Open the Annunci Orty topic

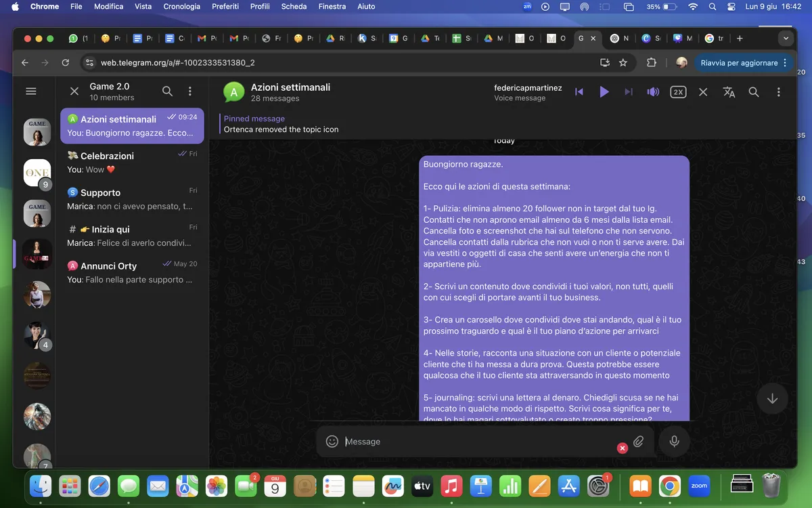click(132, 272)
